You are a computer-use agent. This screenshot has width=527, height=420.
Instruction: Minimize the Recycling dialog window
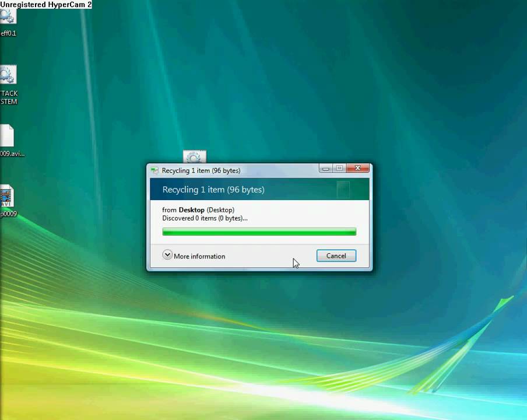pyautogui.click(x=326, y=168)
